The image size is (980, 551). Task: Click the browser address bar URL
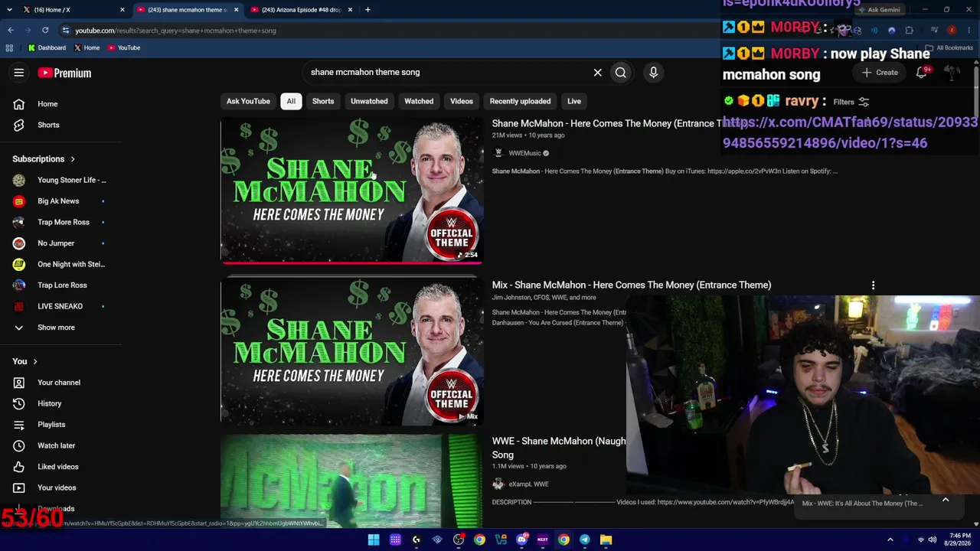pos(175,31)
